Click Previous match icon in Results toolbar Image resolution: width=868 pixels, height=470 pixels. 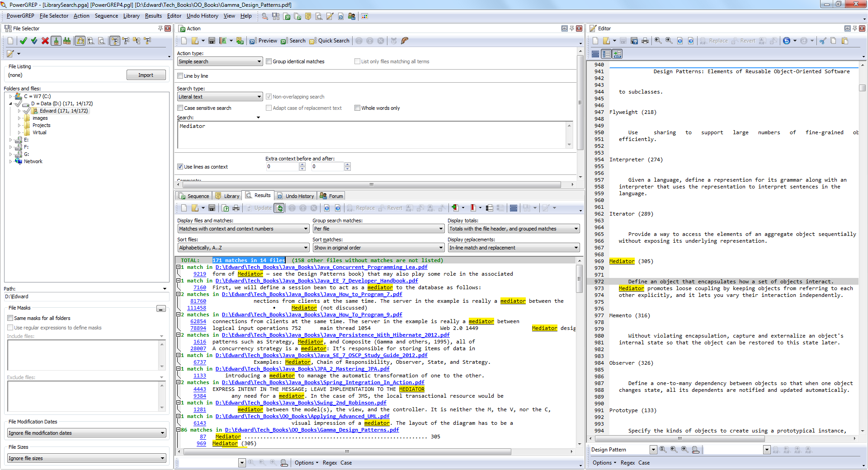(327, 208)
